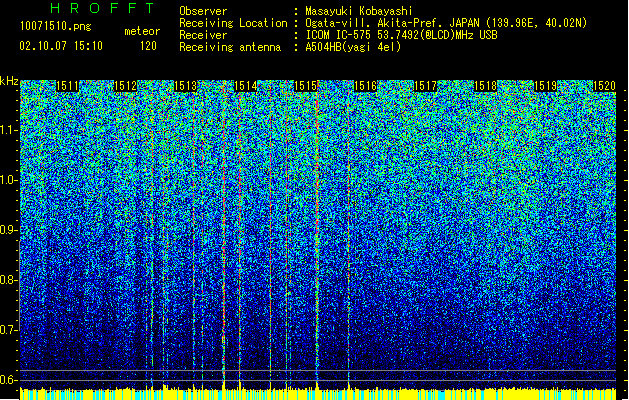Viewport: 629px width, 400px height.
Task: Click the 0.6 kHz axis tick label
Action: click(x=8, y=380)
